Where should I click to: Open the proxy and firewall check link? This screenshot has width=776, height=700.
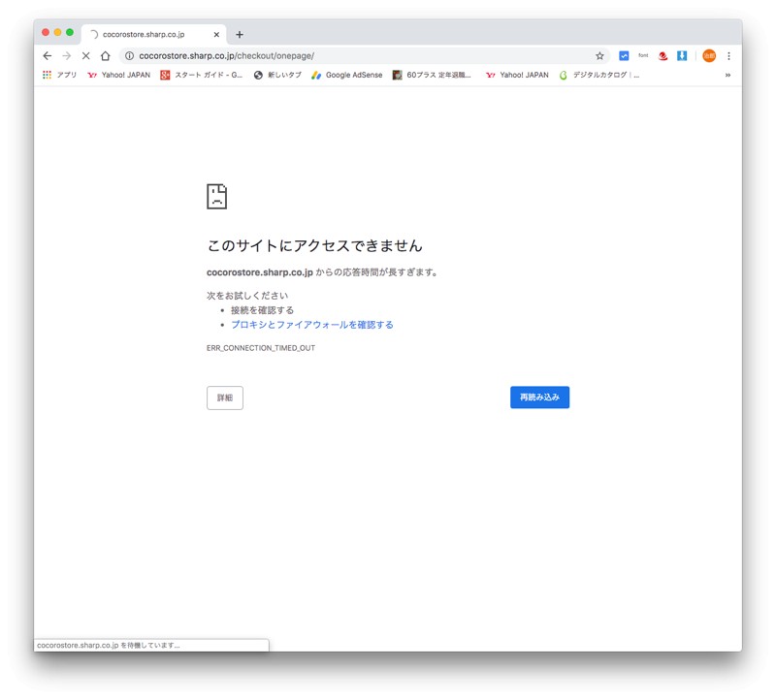(x=312, y=325)
